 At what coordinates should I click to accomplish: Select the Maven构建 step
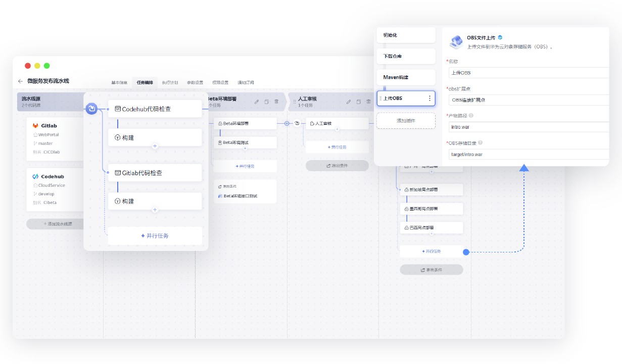pos(406,77)
